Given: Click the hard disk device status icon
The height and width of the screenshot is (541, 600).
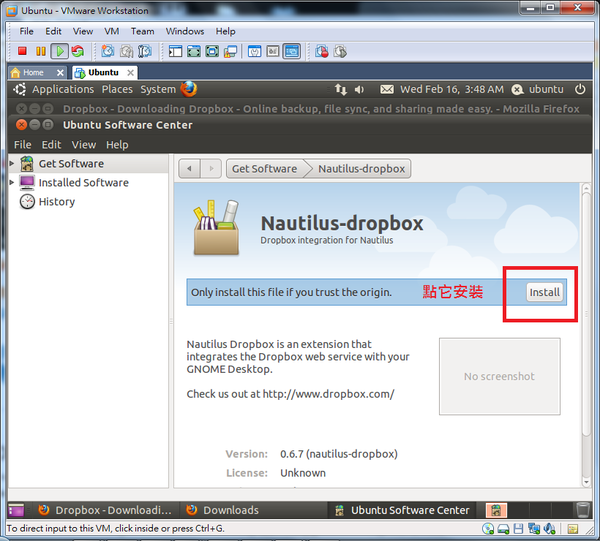Looking at the screenshot, I should [503, 529].
